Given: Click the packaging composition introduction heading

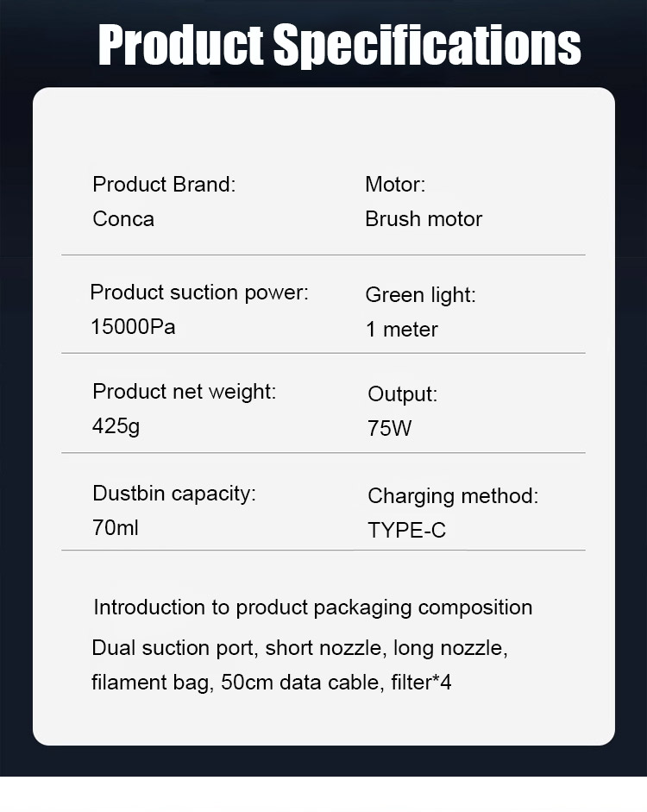Looking at the screenshot, I should click(312, 607).
